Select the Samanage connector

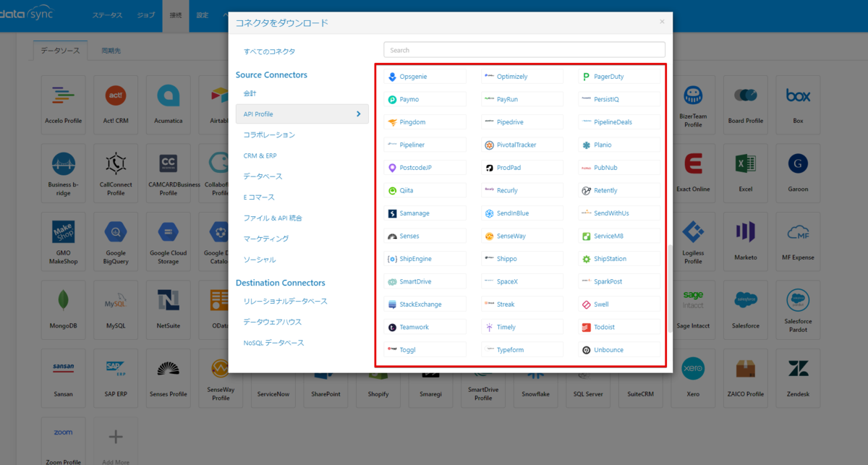pyautogui.click(x=425, y=213)
